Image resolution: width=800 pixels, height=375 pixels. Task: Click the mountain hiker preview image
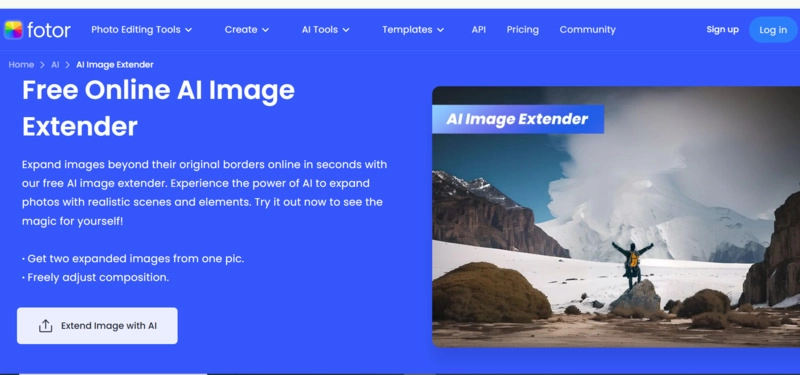coord(616,217)
